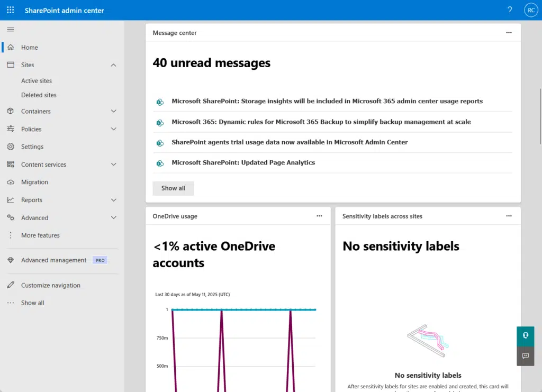Click SharePoint admin center title
The height and width of the screenshot is (392, 542).
(64, 11)
